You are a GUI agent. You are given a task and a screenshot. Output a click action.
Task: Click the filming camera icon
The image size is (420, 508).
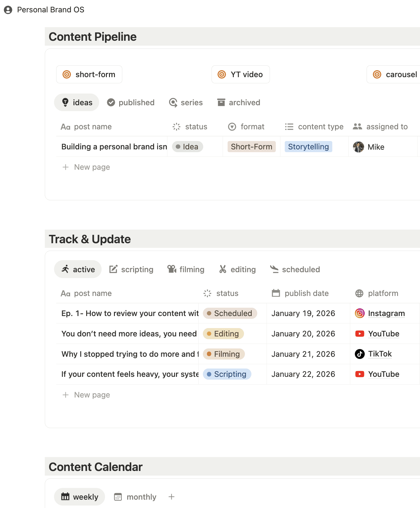click(x=172, y=269)
